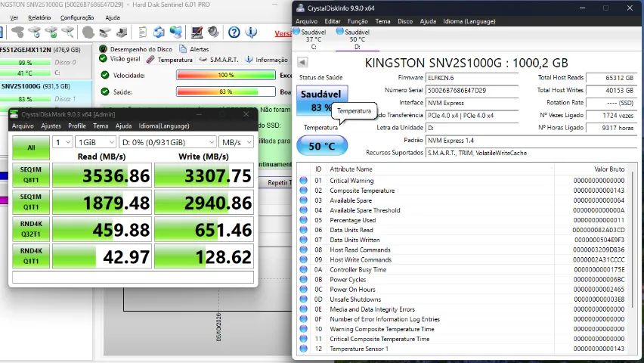Viewport: 644px width, 363px height.
Task: Open Idioma (Language) menu in CrystalDiskInfo
Action: click(x=469, y=21)
